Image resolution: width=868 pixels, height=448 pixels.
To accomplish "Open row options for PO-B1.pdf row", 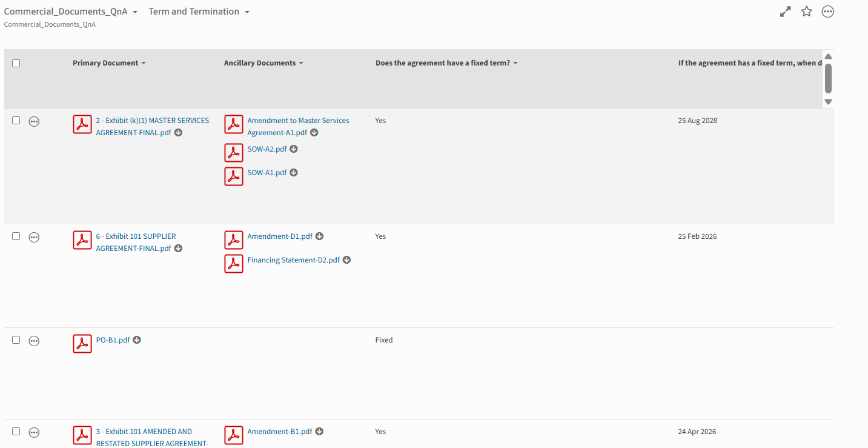I will [x=35, y=341].
